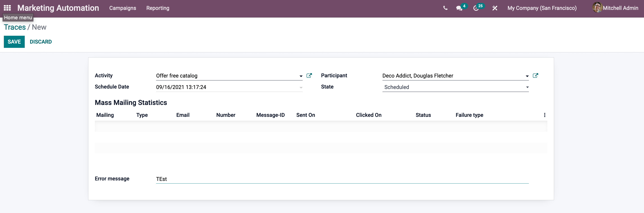Screen dimensions: 644x213
Task: Open the State selection dropdown
Action: click(455, 87)
